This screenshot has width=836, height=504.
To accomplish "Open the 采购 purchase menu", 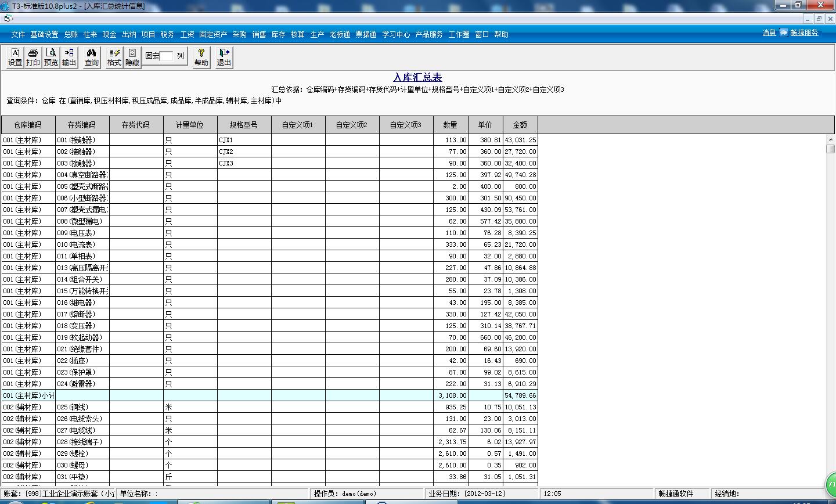I will (239, 34).
